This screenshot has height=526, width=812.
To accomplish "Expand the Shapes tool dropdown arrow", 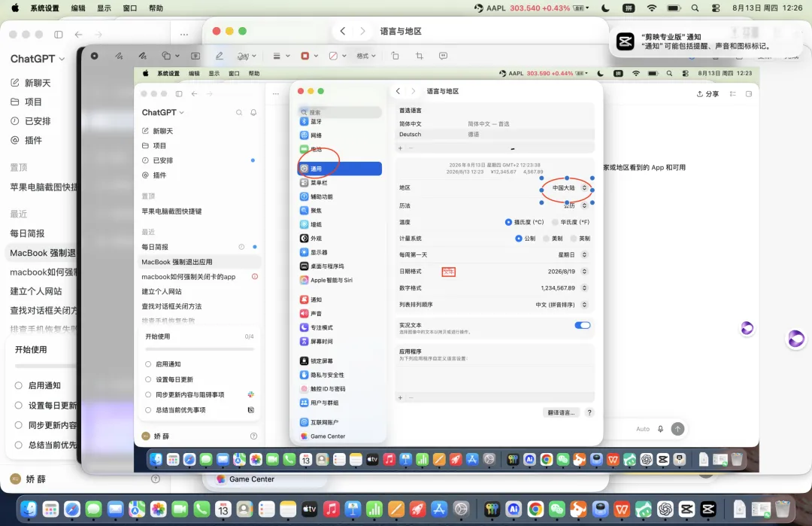I will click(177, 56).
